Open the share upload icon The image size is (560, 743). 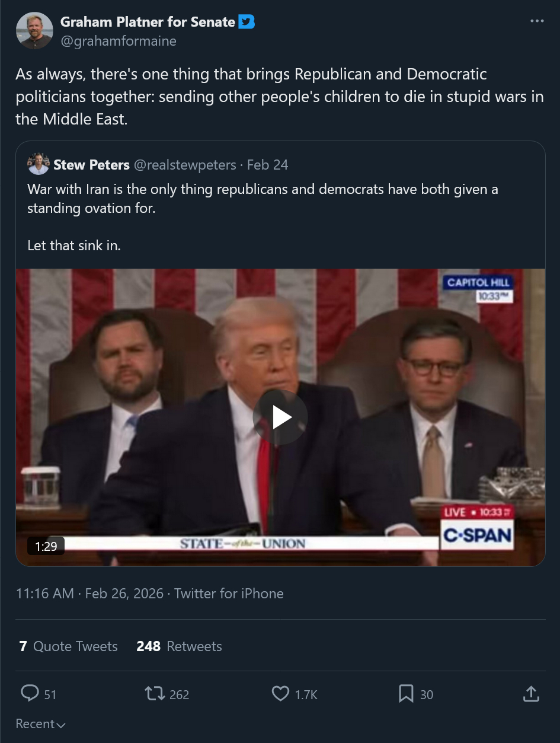(531, 693)
